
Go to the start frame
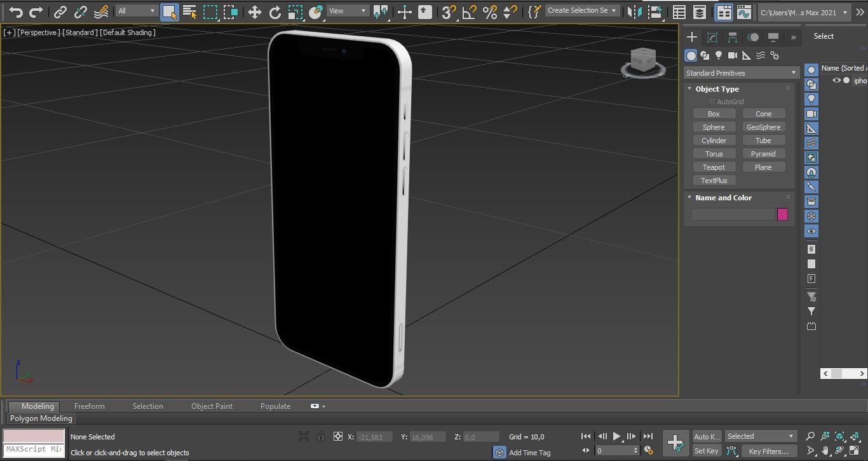pyautogui.click(x=586, y=436)
